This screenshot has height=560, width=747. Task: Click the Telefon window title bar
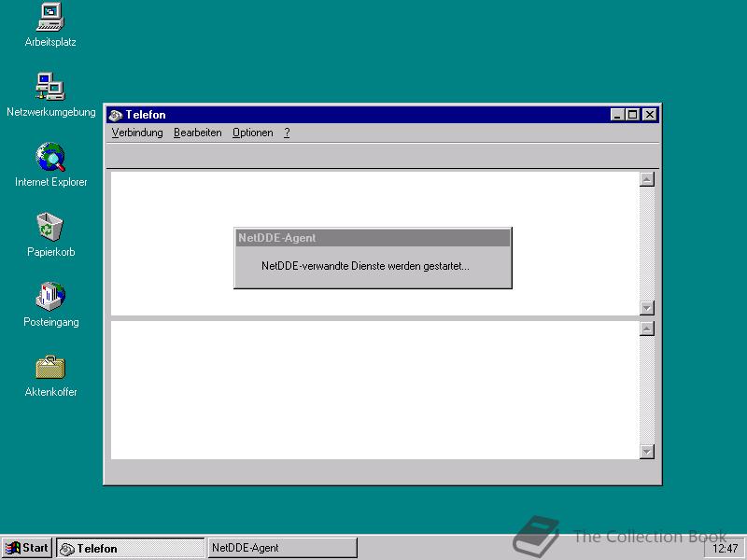pyautogui.click(x=382, y=115)
